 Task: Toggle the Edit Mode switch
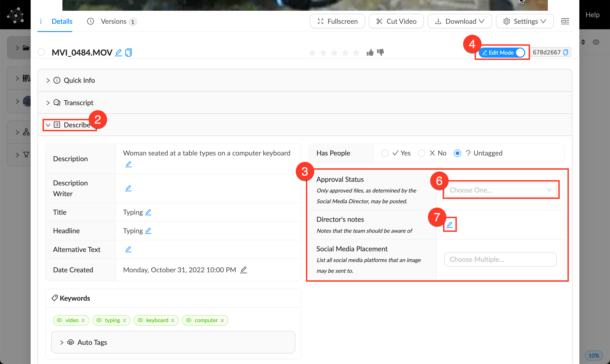(520, 53)
